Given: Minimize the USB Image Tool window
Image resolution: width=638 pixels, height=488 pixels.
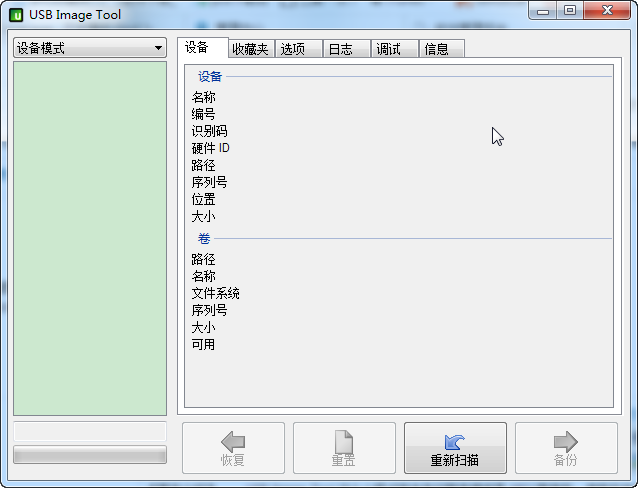Looking at the screenshot, I should tap(543, 11).
